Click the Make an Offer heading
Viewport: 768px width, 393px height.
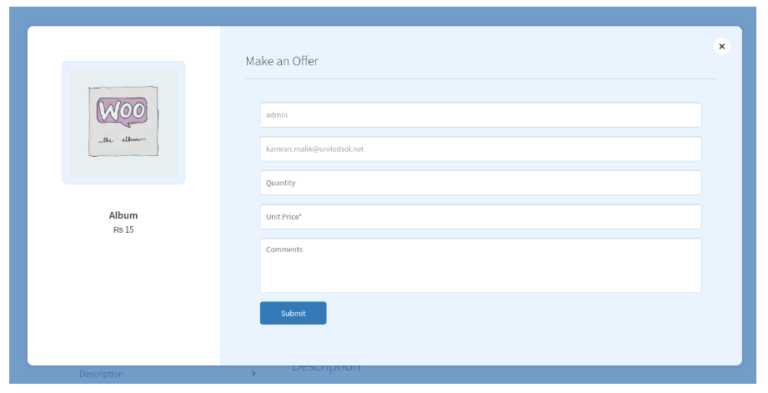[282, 61]
